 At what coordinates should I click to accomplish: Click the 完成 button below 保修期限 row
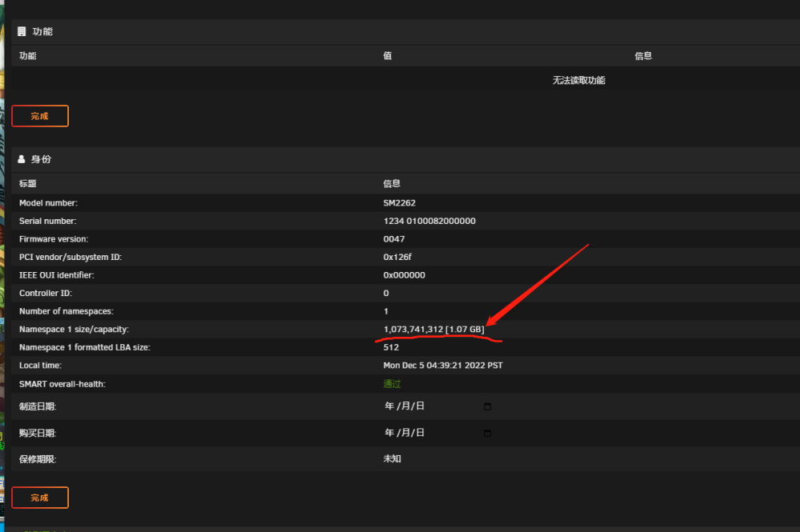click(x=40, y=498)
